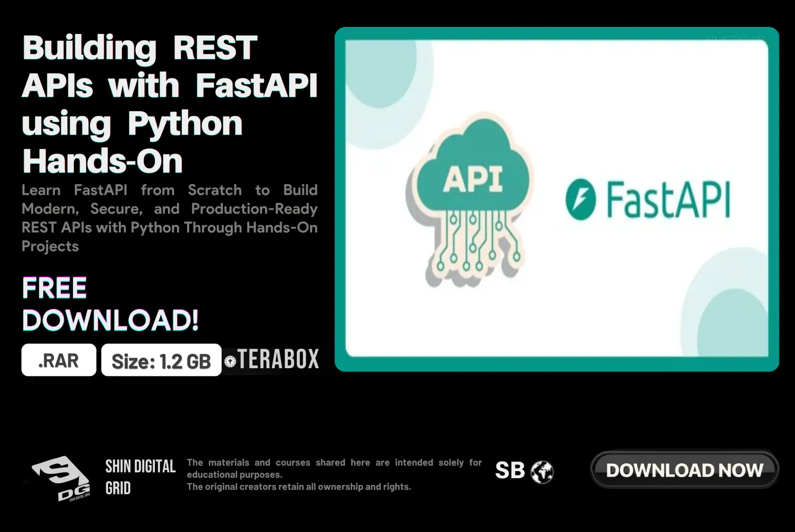Select the course description starting with Learn FastAPI

point(169,218)
